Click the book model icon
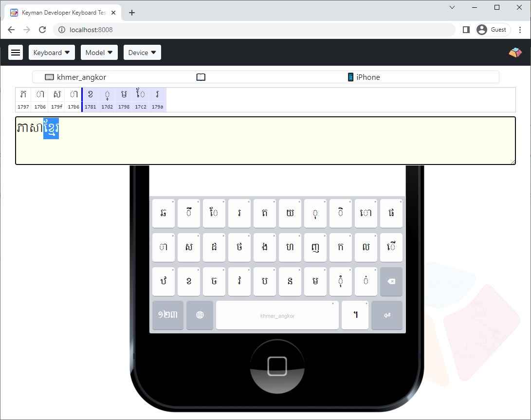Viewport: 531px width, 420px height. point(201,77)
